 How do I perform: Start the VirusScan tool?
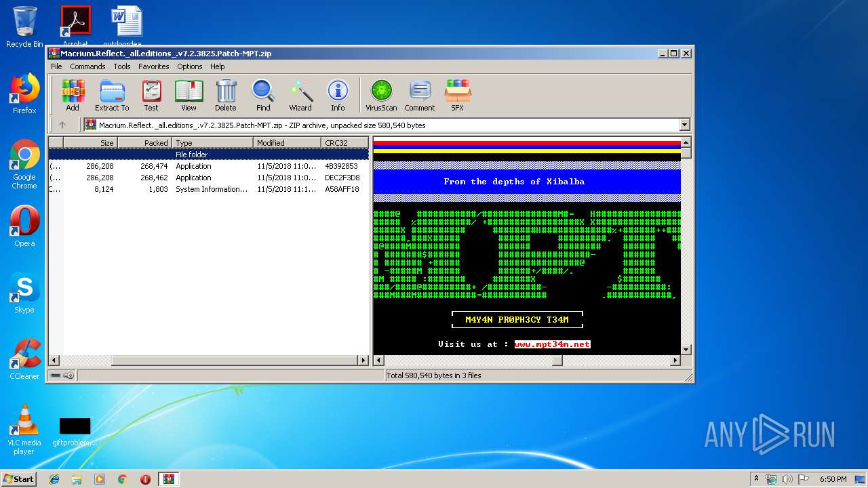pos(381,95)
